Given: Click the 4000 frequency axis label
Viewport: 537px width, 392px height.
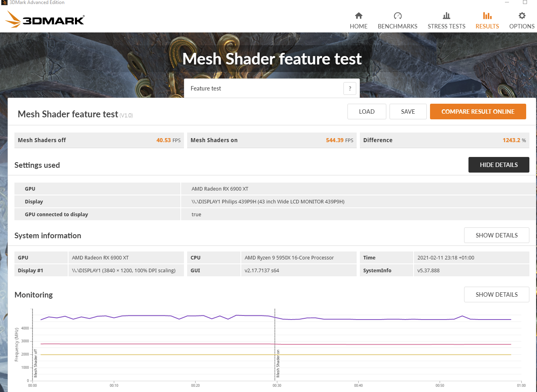Looking at the screenshot, I should (x=25, y=328).
